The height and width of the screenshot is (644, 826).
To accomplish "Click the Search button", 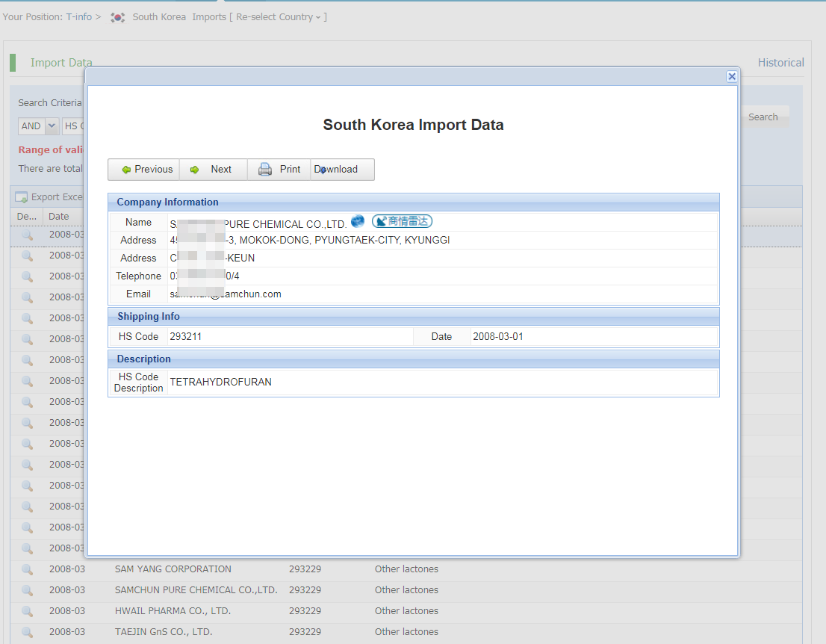I will click(763, 117).
